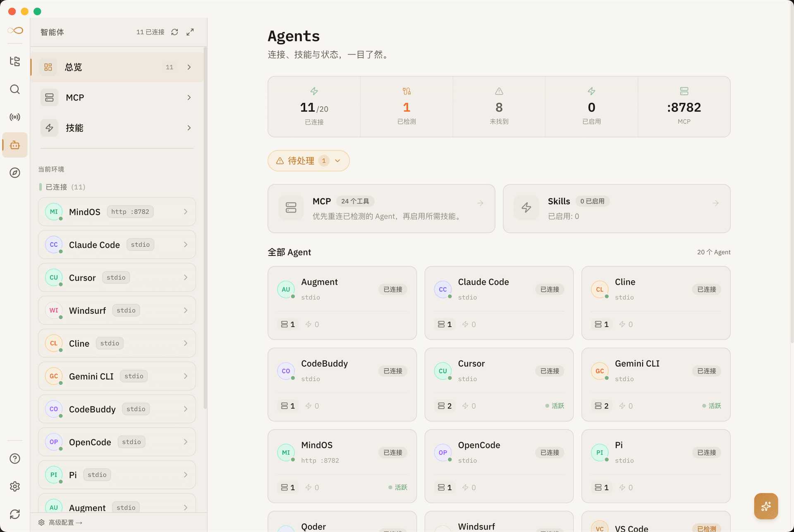Click the WI avatar of Windsurf in sidebar

(x=54, y=310)
